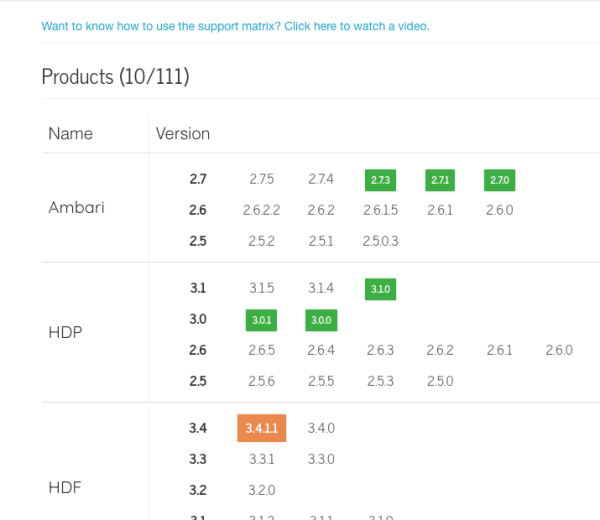Select Ambari version 2.6.2.2
This screenshot has width=600, height=520.
pyautogui.click(x=261, y=211)
